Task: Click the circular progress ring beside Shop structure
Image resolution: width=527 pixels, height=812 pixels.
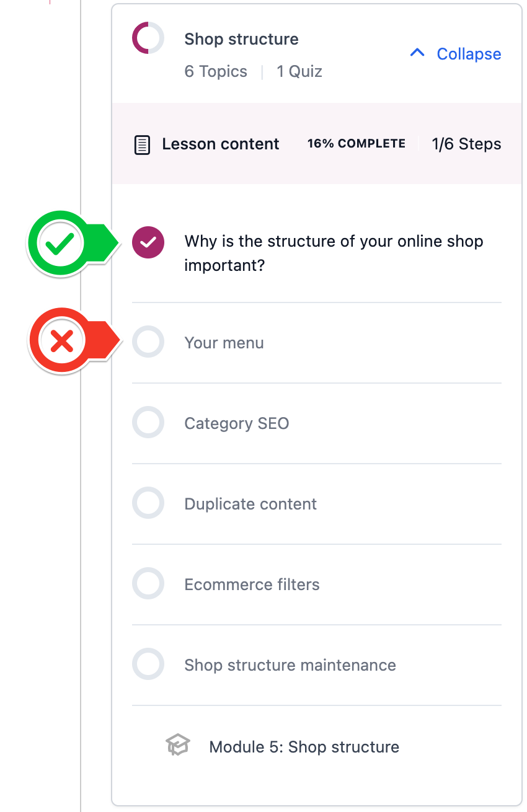Action: [148, 38]
